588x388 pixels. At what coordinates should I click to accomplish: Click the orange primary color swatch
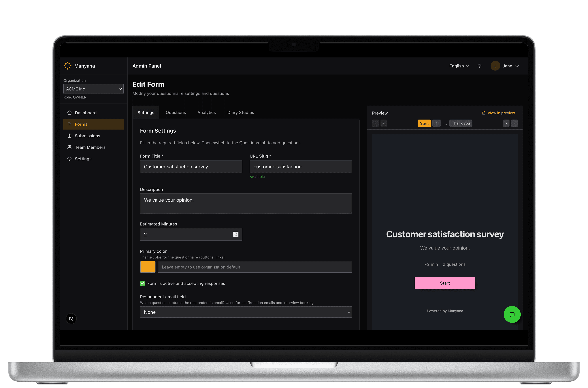[x=148, y=267]
